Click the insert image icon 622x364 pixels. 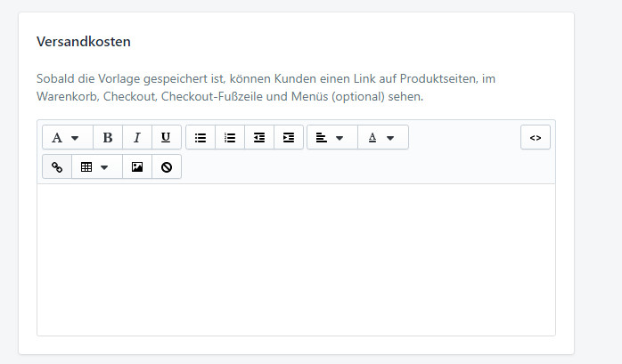137,167
